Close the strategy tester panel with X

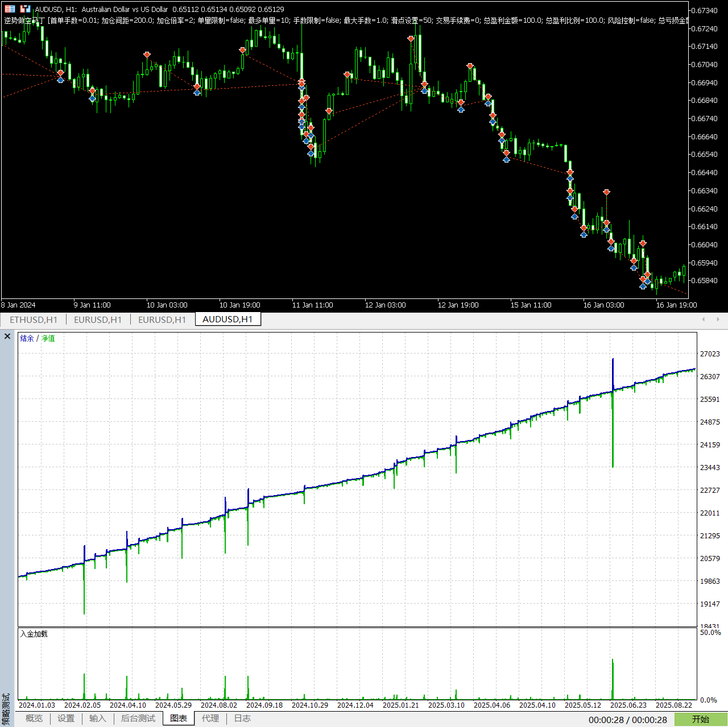point(7,337)
